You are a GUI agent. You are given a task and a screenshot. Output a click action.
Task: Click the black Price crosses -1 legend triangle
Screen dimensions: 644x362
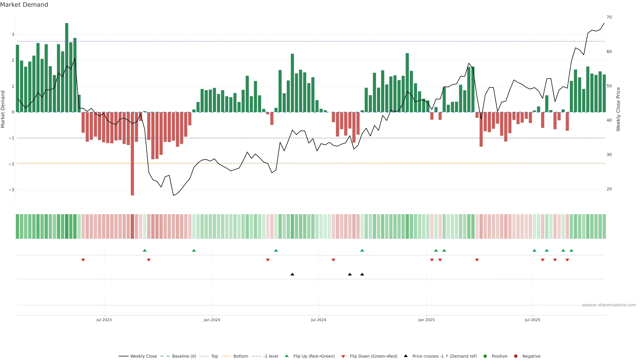(x=406, y=356)
